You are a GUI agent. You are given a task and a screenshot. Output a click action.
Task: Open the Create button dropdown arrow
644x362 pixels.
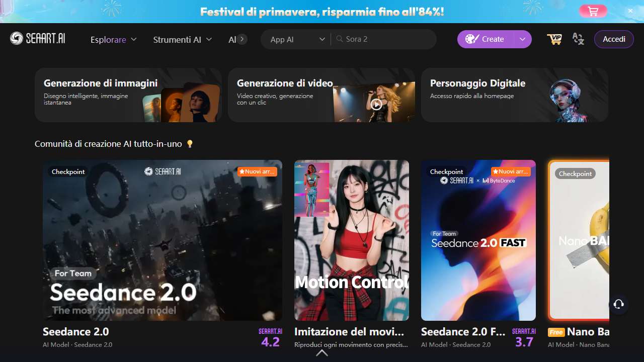click(522, 39)
